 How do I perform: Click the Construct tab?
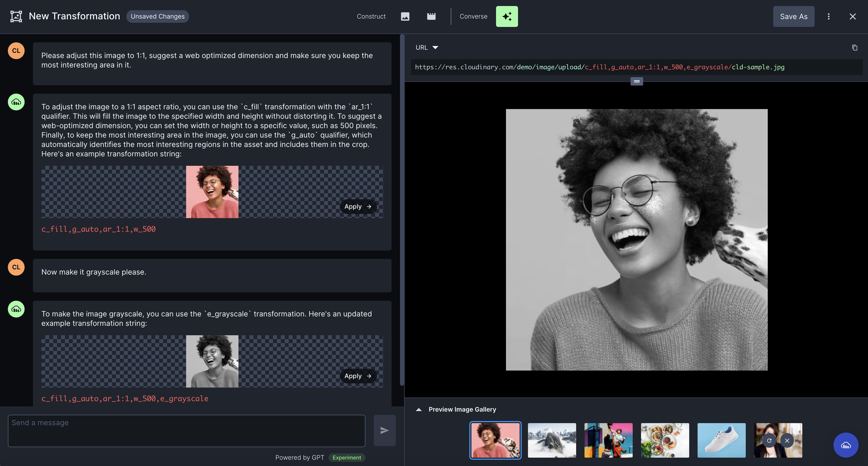click(x=370, y=16)
